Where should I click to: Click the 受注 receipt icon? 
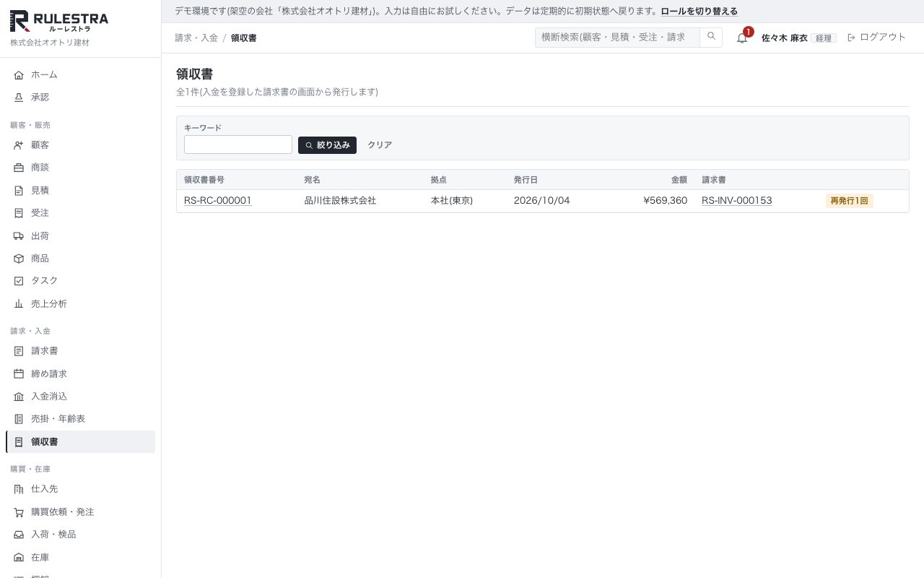tap(19, 213)
